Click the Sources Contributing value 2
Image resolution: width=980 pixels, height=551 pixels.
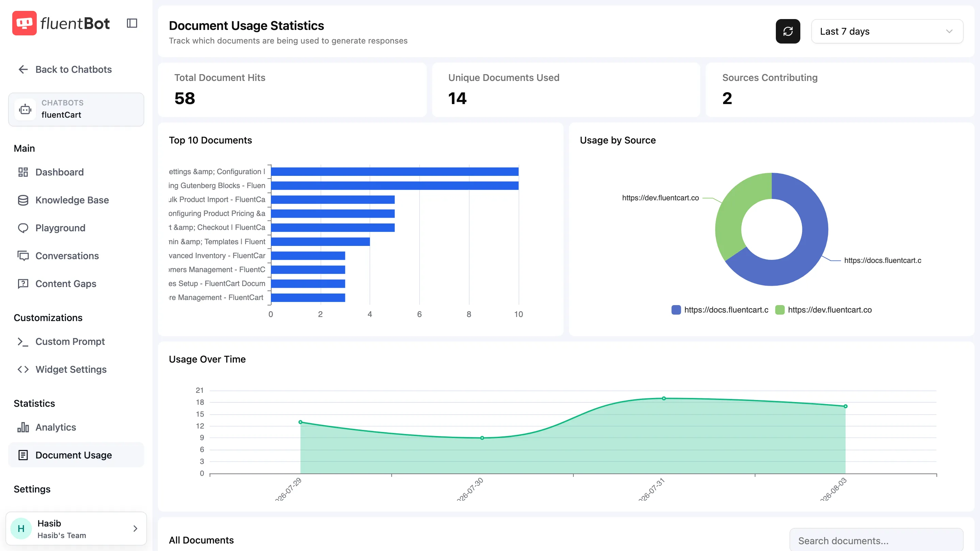pos(727,99)
